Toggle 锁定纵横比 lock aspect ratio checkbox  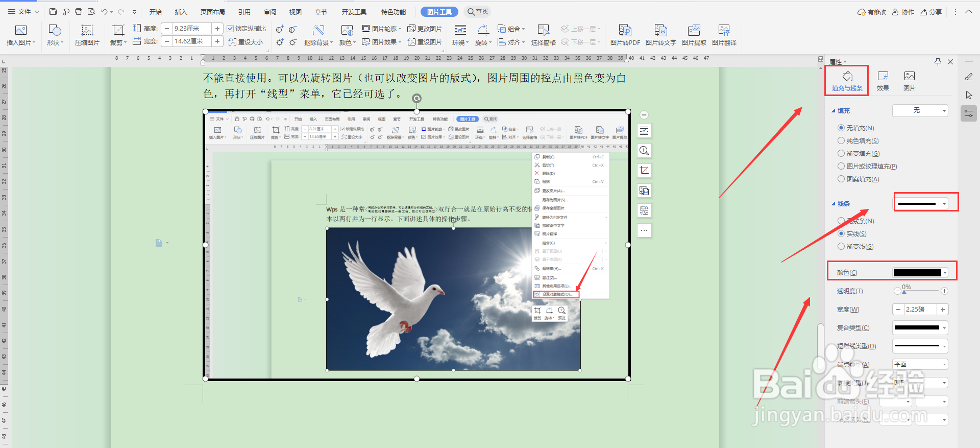coord(230,29)
